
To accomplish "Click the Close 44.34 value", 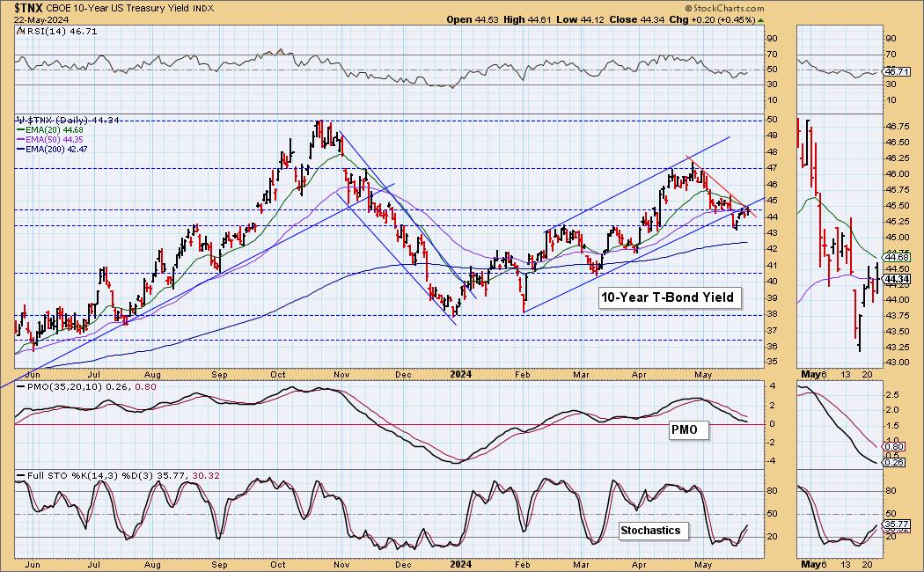I will click(636, 19).
